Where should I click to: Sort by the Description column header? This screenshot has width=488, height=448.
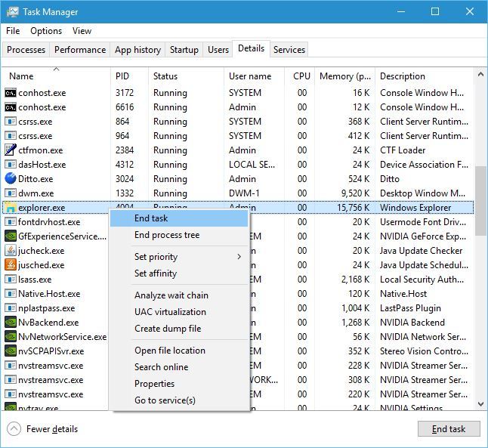(425, 76)
